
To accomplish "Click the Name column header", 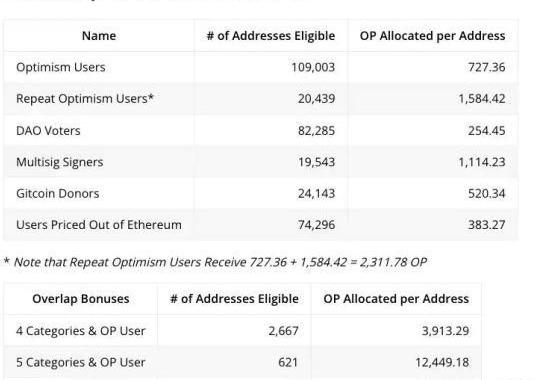I will 99,36.
